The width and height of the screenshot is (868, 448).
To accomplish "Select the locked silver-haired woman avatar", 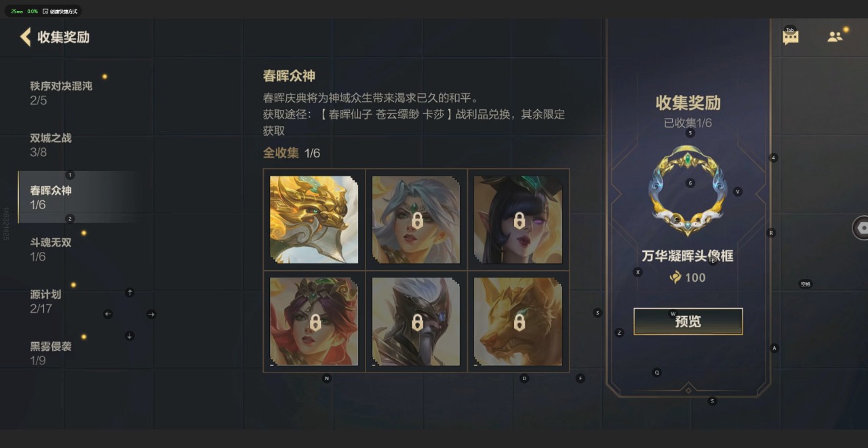I will click(416, 219).
